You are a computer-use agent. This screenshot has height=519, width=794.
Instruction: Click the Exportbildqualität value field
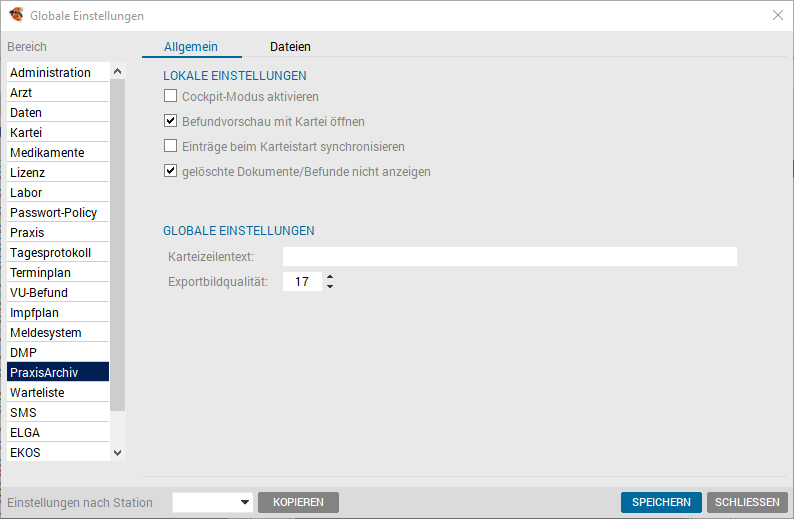click(x=302, y=282)
